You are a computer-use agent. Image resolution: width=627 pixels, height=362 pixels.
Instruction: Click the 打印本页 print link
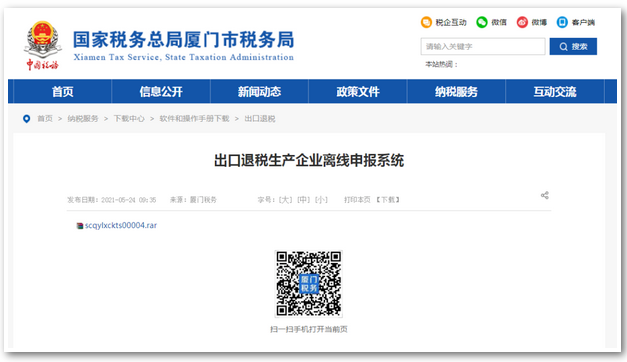point(357,200)
